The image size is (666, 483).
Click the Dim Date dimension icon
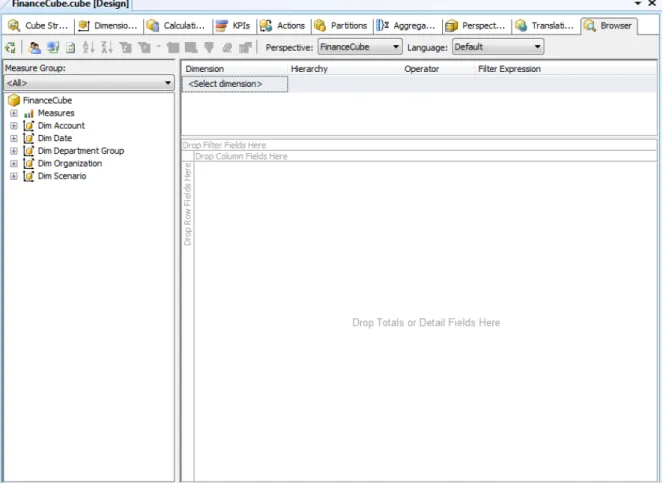click(x=28, y=138)
